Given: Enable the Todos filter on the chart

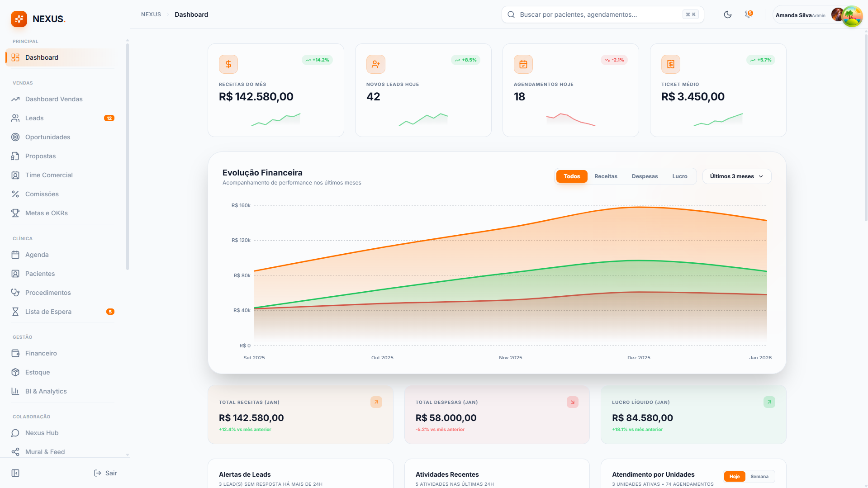Looking at the screenshot, I should [571, 176].
